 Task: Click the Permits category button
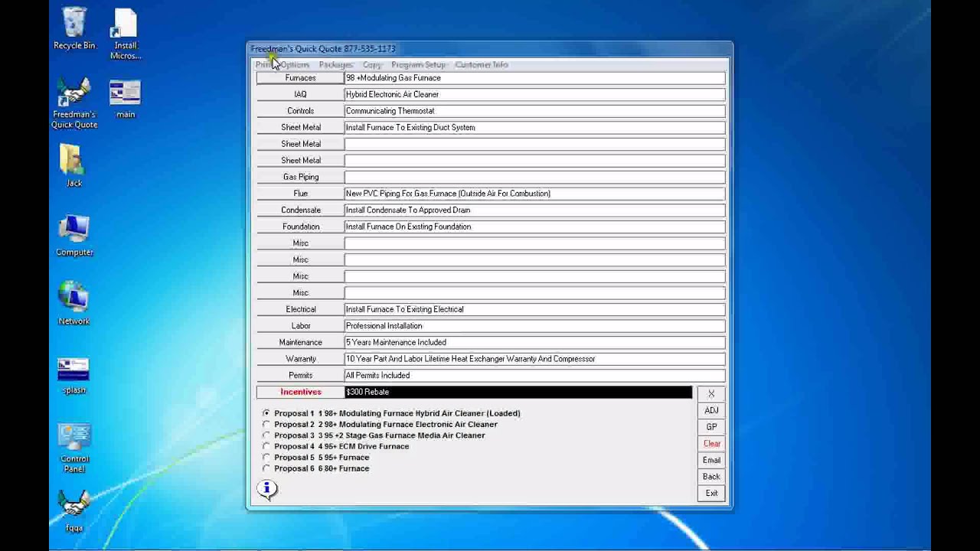click(x=300, y=376)
